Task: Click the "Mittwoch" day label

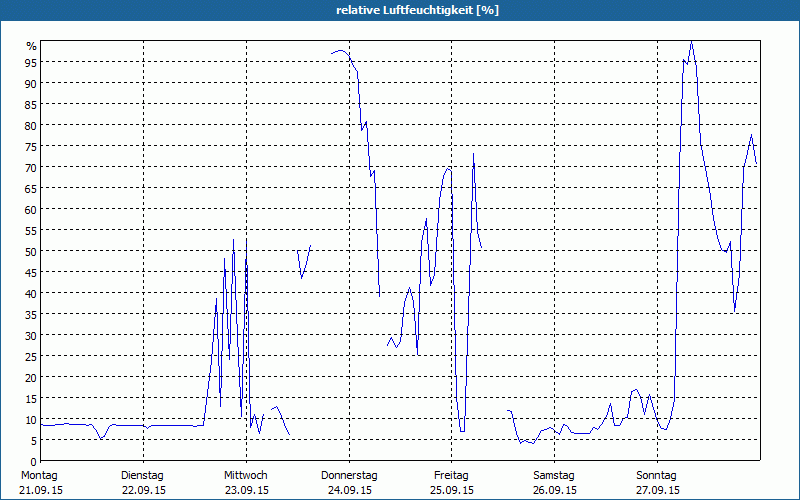Action: tap(246, 475)
